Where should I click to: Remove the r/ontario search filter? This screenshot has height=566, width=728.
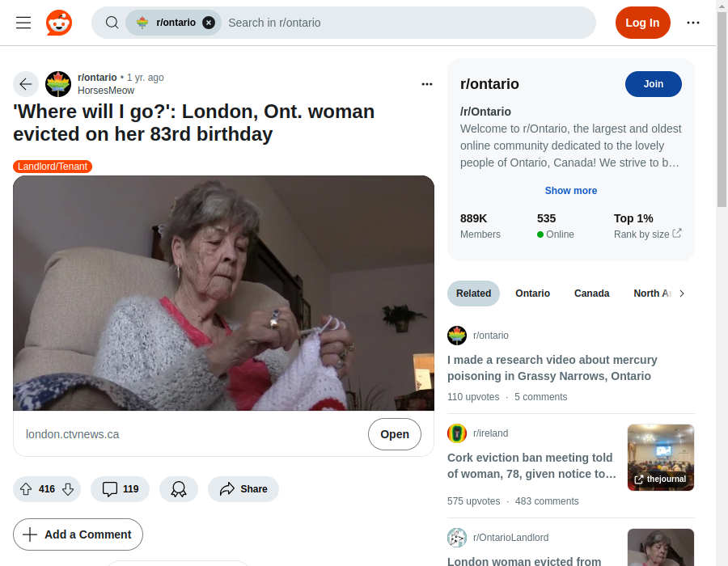[x=209, y=23]
